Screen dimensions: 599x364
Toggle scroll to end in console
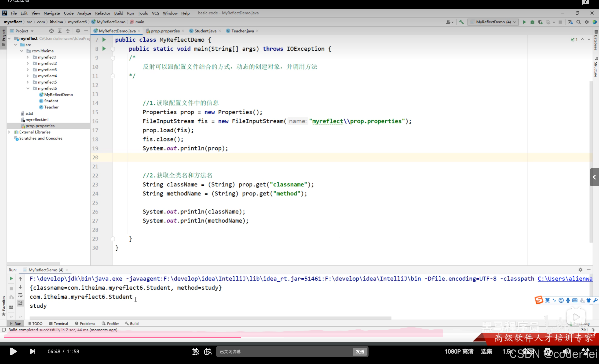(20, 303)
